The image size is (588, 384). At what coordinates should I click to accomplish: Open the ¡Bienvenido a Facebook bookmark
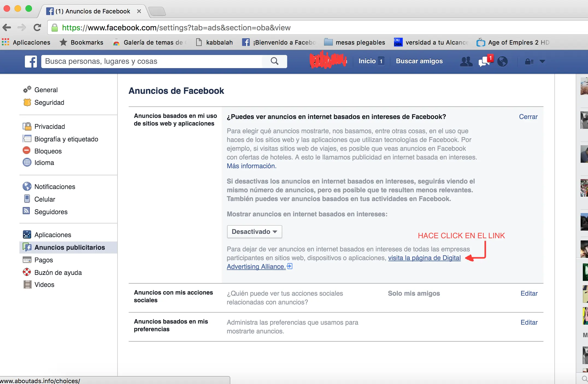pos(279,42)
